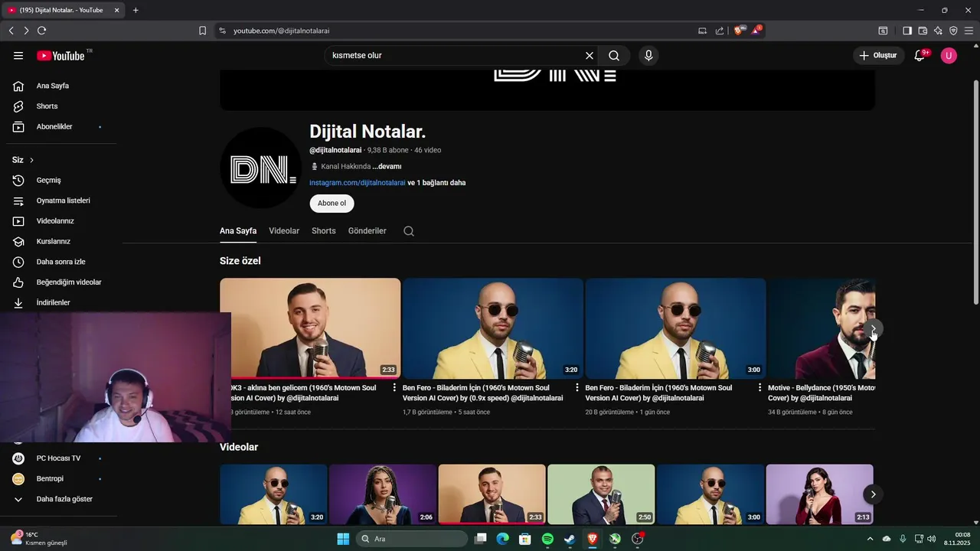980x551 pixels.
Task: Click the Dijital Notalar channel avatar
Action: tap(261, 168)
